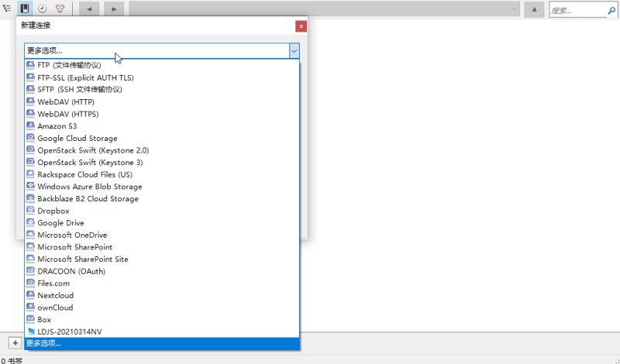Click the Box row icon
This screenshot has width=620, height=364.
tap(30, 319)
